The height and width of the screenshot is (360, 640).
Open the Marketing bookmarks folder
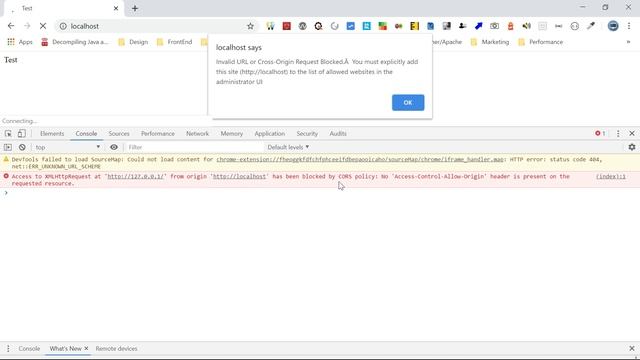tap(490, 42)
